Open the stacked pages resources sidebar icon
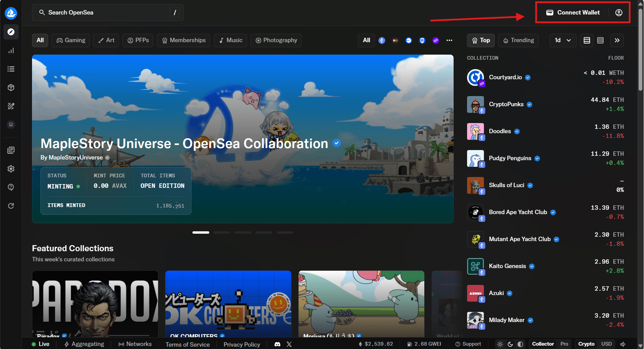This screenshot has width=644, height=349. point(11,150)
